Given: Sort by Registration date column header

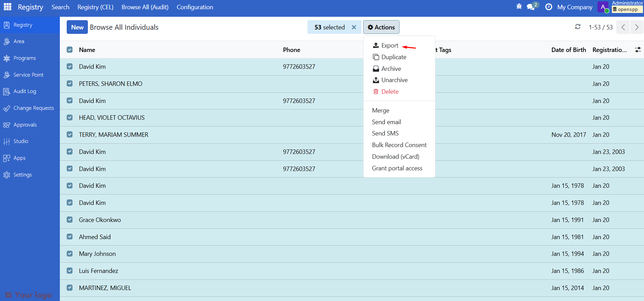Looking at the screenshot, I should pyautogui.click(x=609, y=50).
